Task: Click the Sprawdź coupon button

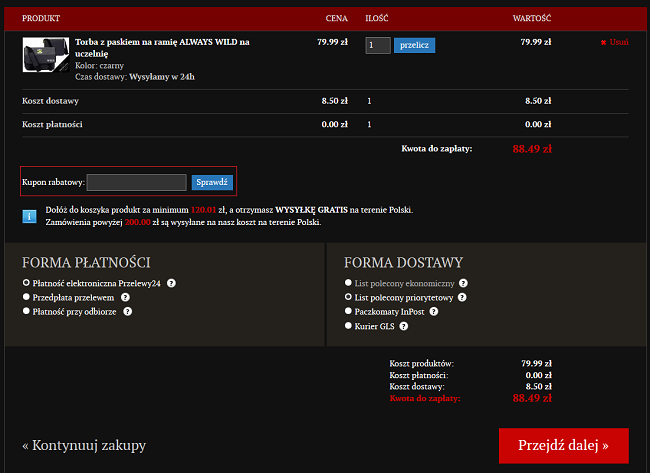Action: (212, 182)
